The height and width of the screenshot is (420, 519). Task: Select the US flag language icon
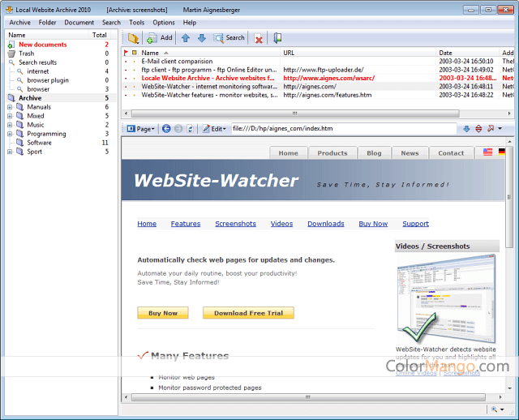[487, 152]
